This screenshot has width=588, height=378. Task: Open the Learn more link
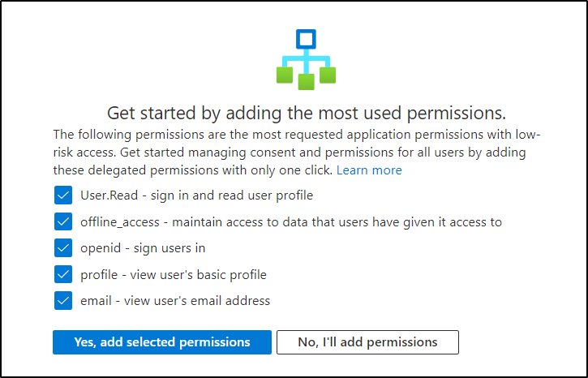369,170
